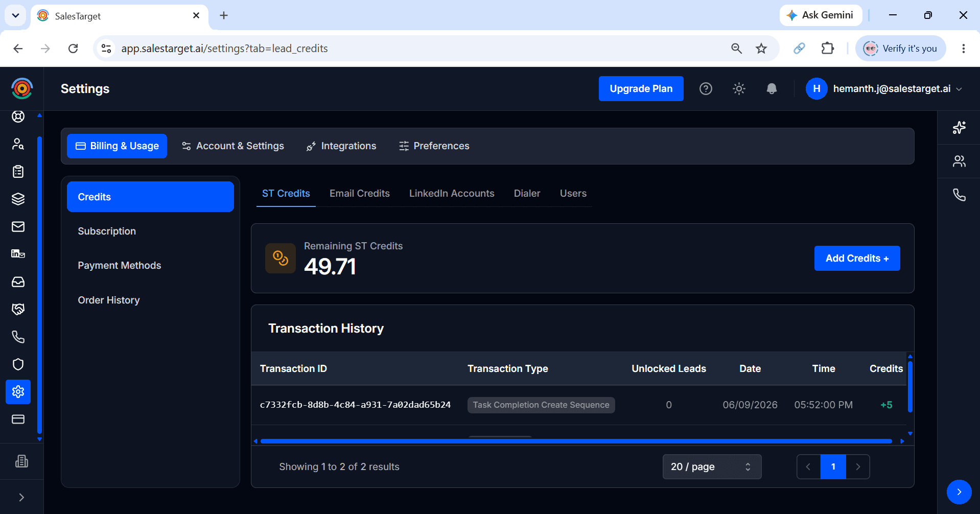Go to next page of results

click(858, 467)
